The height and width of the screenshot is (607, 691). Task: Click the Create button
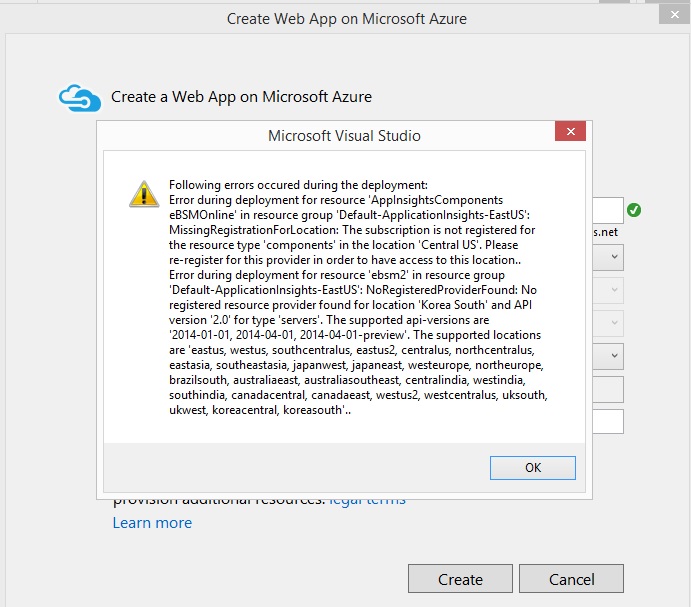click(x=460, y=579)
